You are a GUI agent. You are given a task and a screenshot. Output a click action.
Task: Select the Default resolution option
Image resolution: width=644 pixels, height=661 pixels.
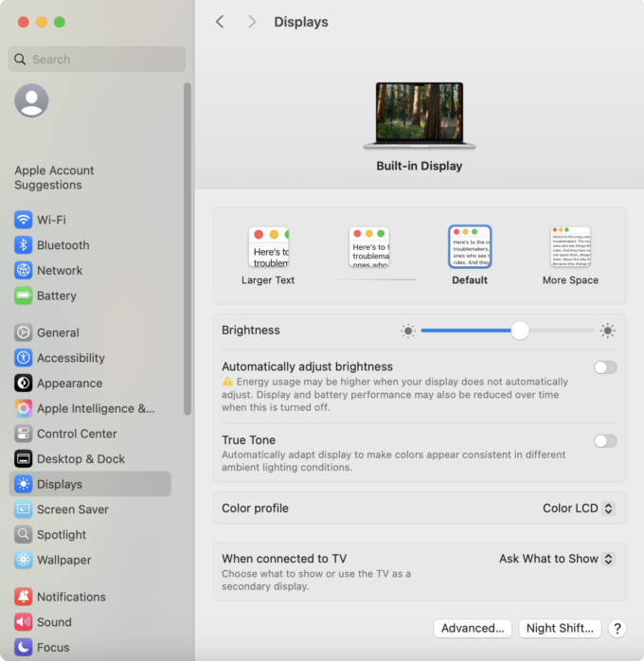[x=470, y=256]
